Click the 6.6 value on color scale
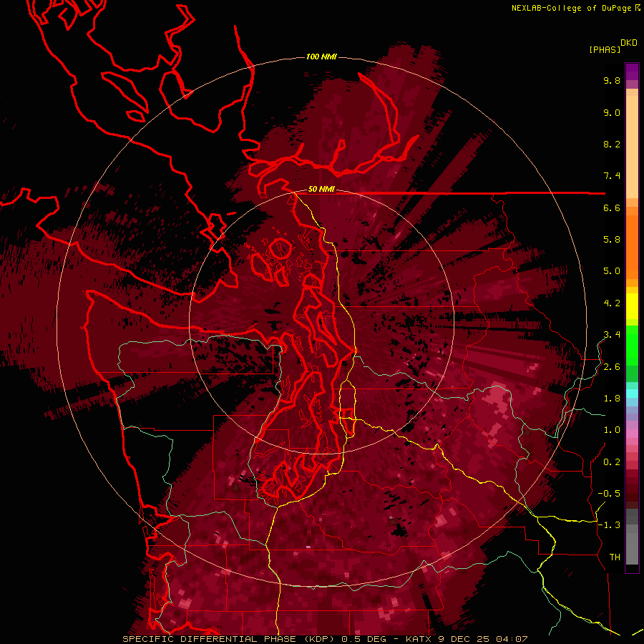Screen dimensions: 644x644 tap(612, 208)
